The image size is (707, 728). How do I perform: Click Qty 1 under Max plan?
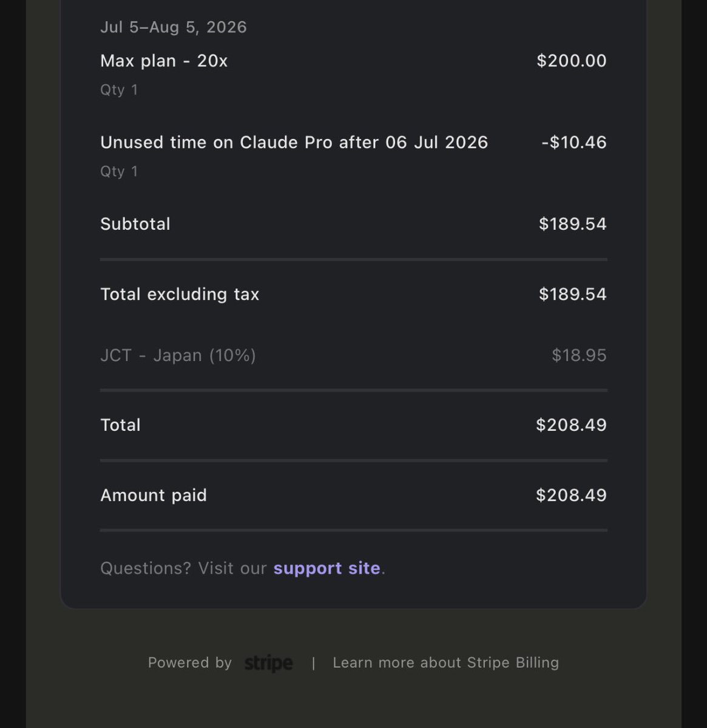119,90
